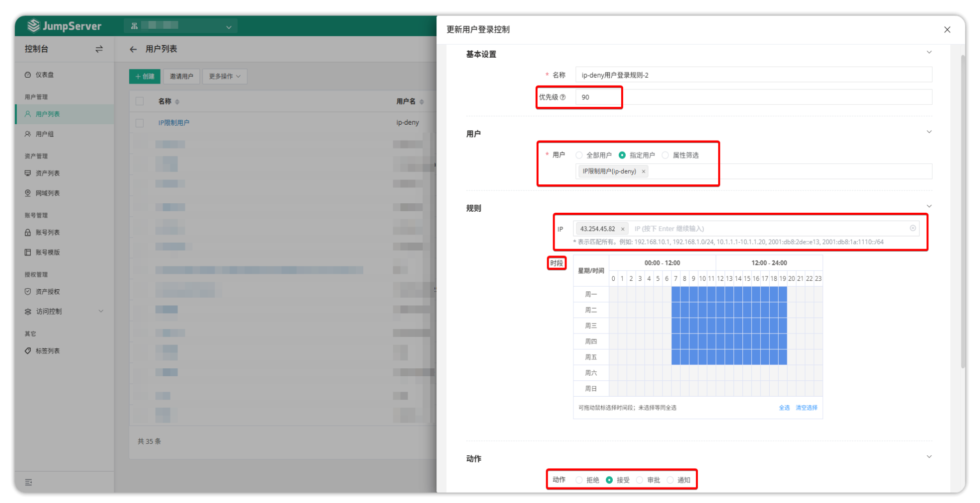Toggle the sidebar switch icon next to 控制台

click(99, 49)
